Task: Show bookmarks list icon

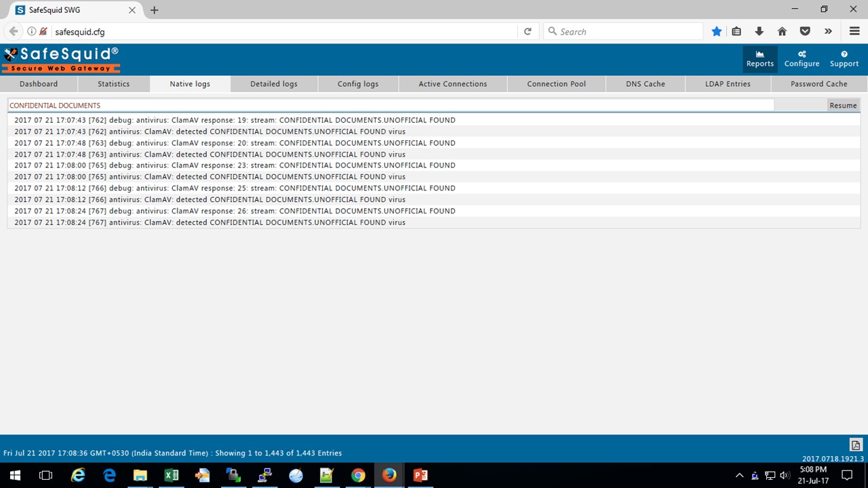Action: 736,31
